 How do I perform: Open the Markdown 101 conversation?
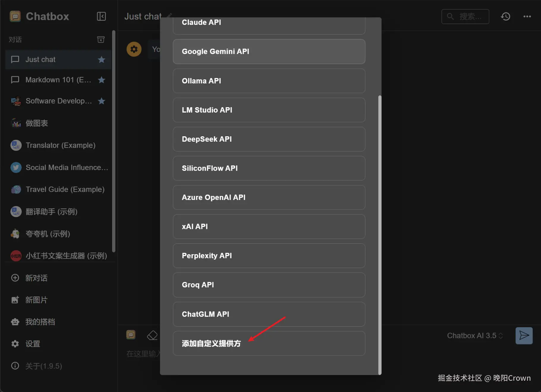click(x=58, y=80)
